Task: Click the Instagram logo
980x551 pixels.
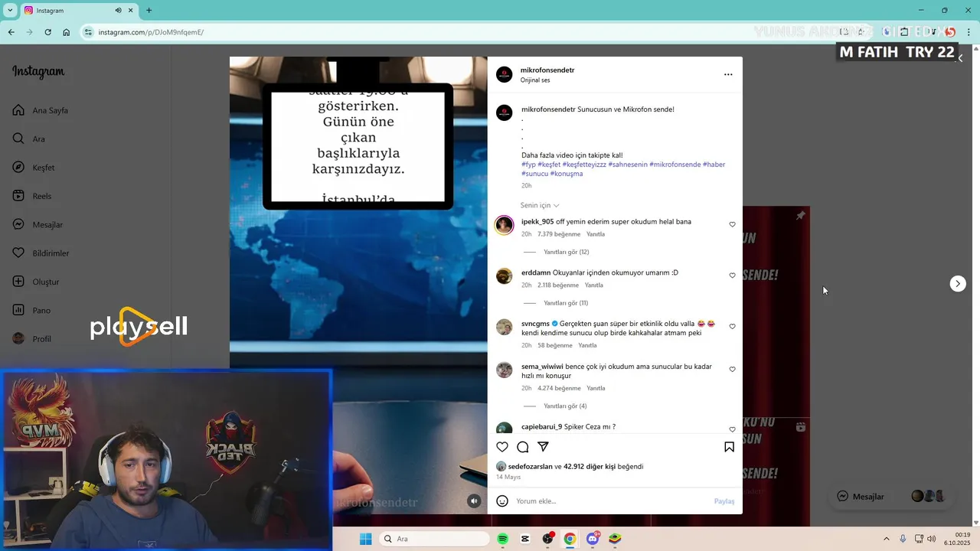Action: click(38, 72)
